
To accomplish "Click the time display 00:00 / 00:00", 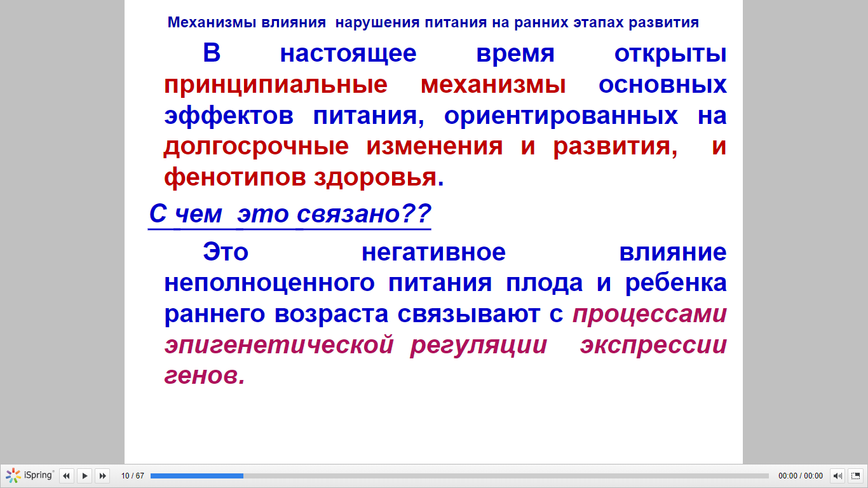I will coord(801,476).
